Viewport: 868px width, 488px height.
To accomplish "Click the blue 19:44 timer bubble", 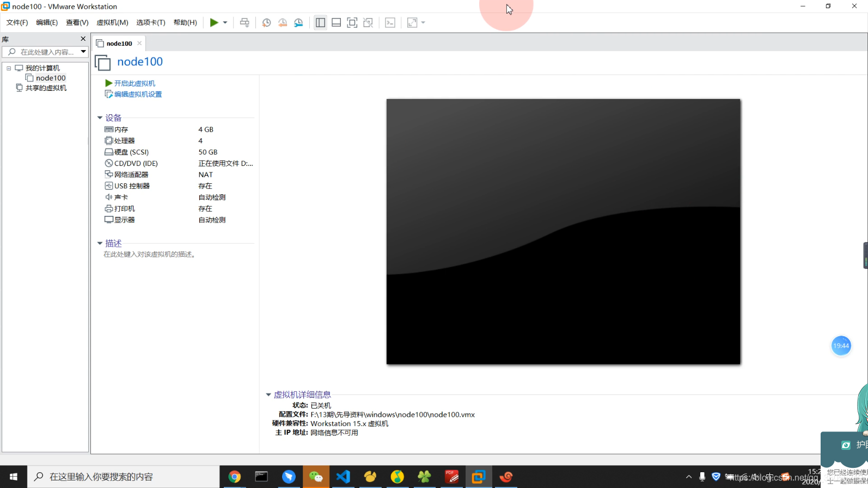I will (x=841, y=345).
